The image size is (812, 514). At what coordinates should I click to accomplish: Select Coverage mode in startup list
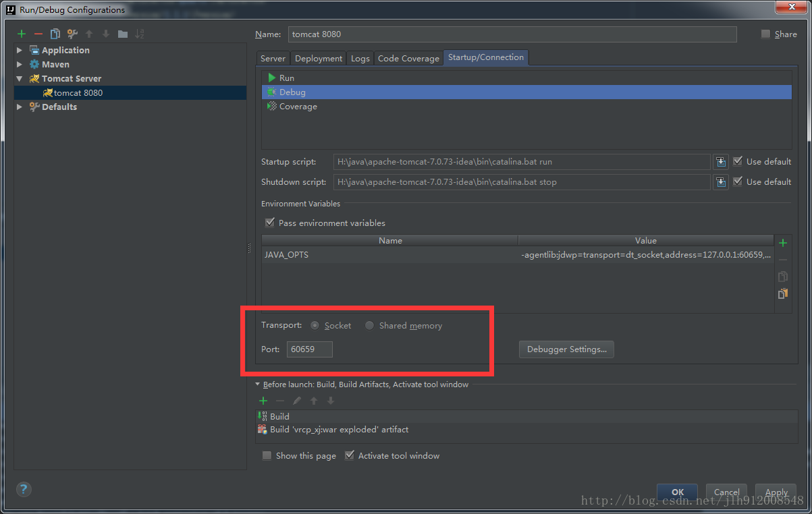526,107
